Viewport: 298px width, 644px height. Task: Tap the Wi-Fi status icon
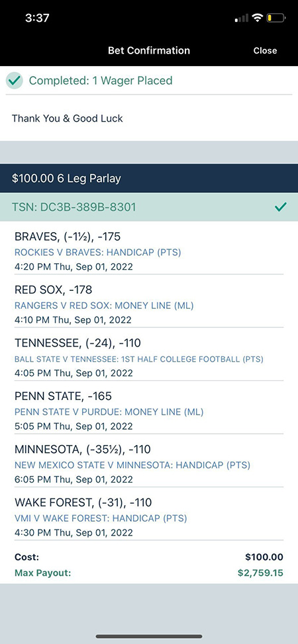pyautogui.click(x=258, y=18)
